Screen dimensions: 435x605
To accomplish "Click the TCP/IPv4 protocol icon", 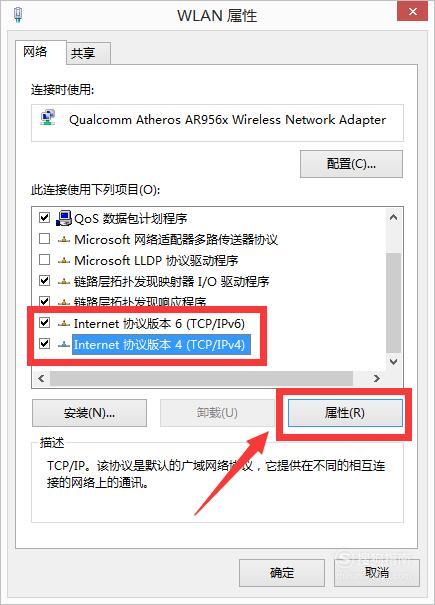I will [64, 345].
